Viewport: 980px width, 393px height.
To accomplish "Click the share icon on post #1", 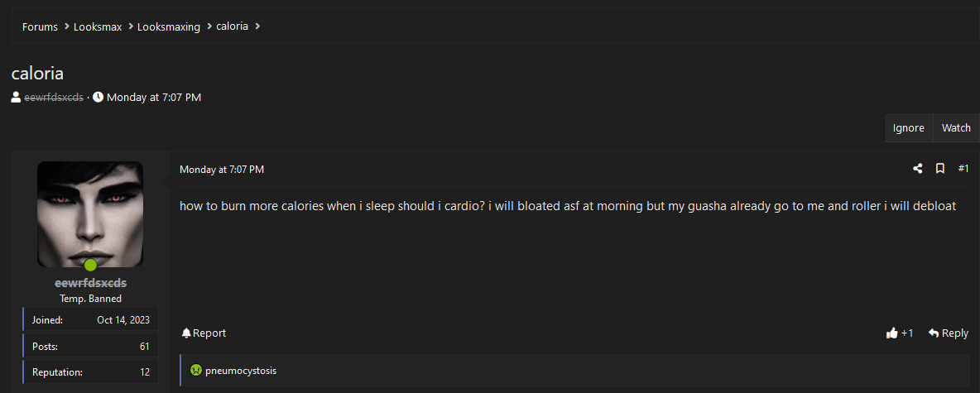I will (x=917, y=169).
